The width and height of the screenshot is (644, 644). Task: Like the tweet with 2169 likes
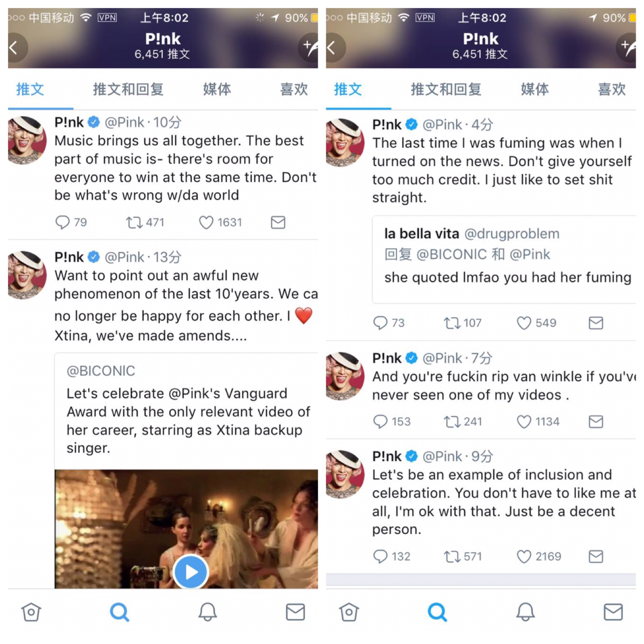pos(524,556)
